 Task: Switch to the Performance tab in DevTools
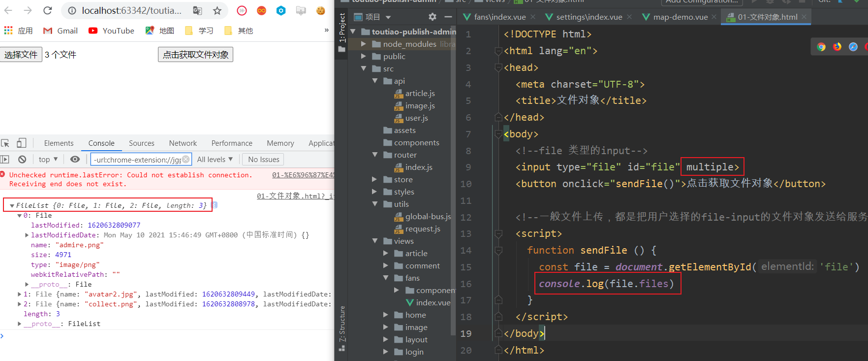click(232, 143)
